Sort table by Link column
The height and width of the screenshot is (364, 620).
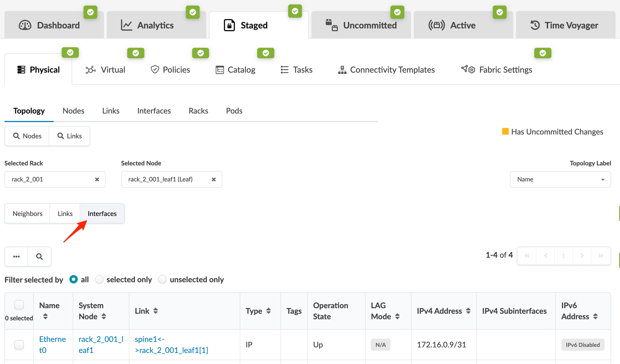coord(155,311)
